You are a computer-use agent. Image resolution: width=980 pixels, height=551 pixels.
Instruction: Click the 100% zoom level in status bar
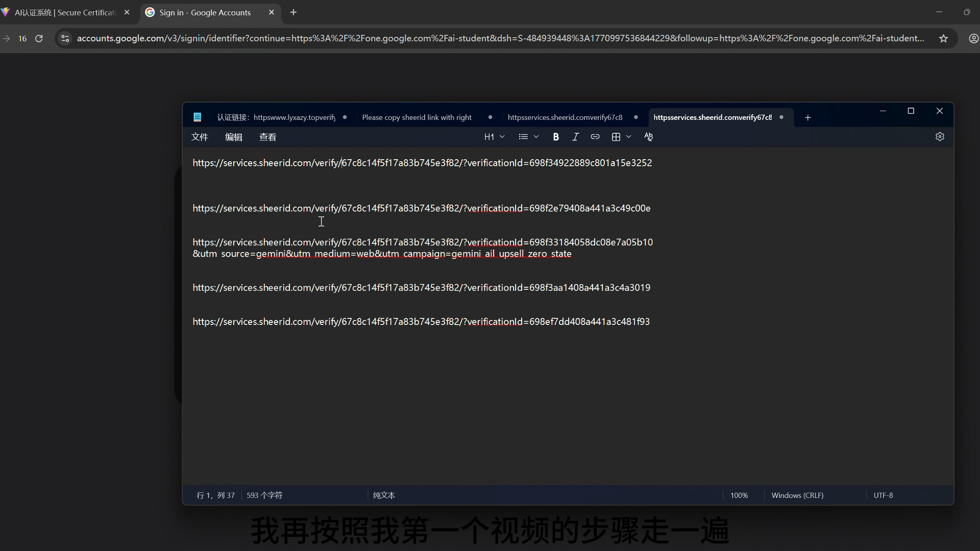click(x=739, y=495)
